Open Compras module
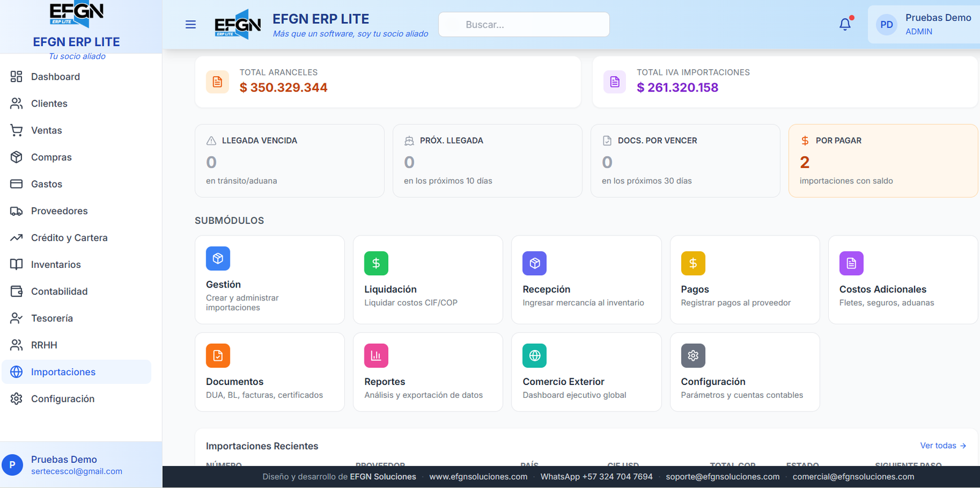980x488 pixels. tap(77, 157)
